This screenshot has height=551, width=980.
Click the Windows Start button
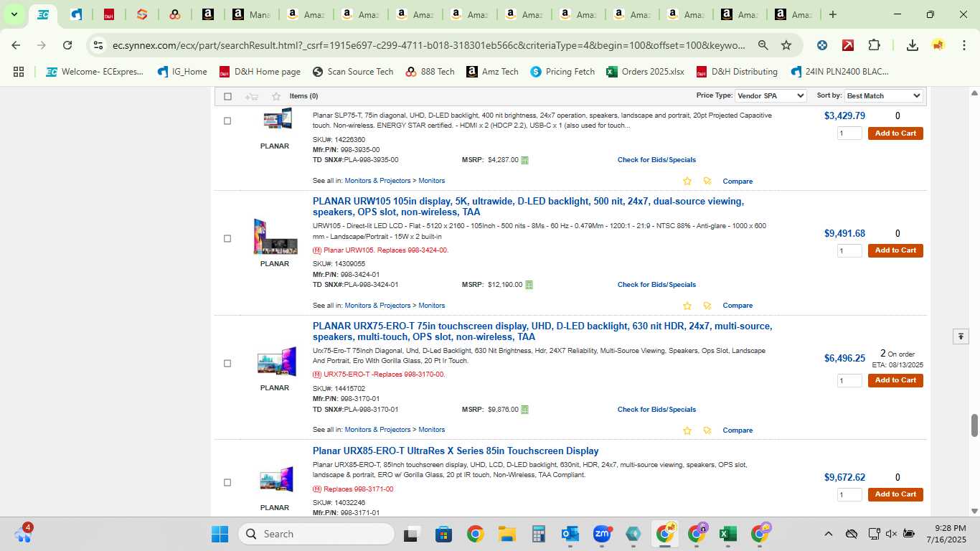click(x=220, y=534)
